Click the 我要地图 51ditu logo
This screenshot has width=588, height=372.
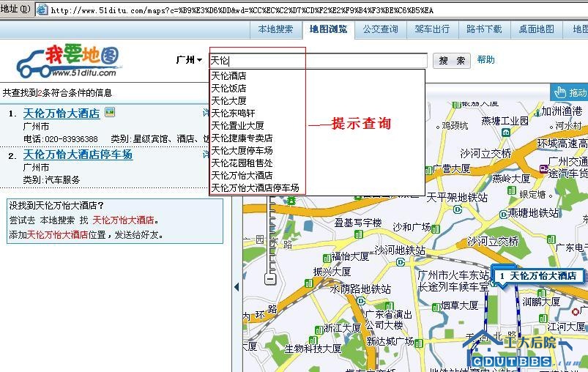tap(69, 60)
